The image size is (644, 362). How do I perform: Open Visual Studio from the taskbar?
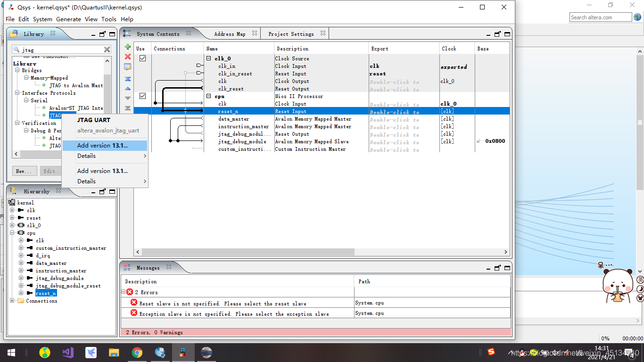[x=68, y=353]
